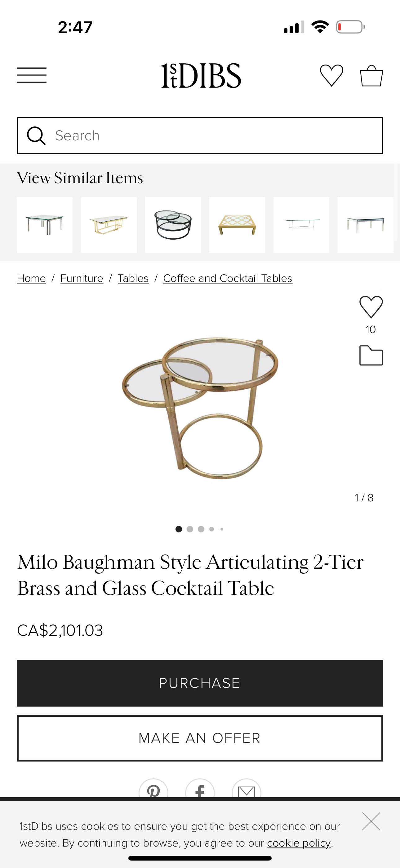View the black round nesting tables thumbnail
The image size is (400, 868).
[173, 225]
